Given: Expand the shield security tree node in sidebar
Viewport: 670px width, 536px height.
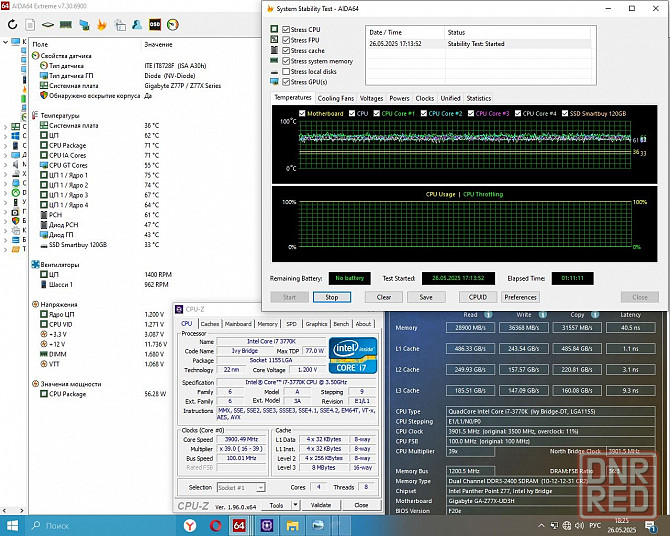Looking at the screenshot, I should [5, 221].
